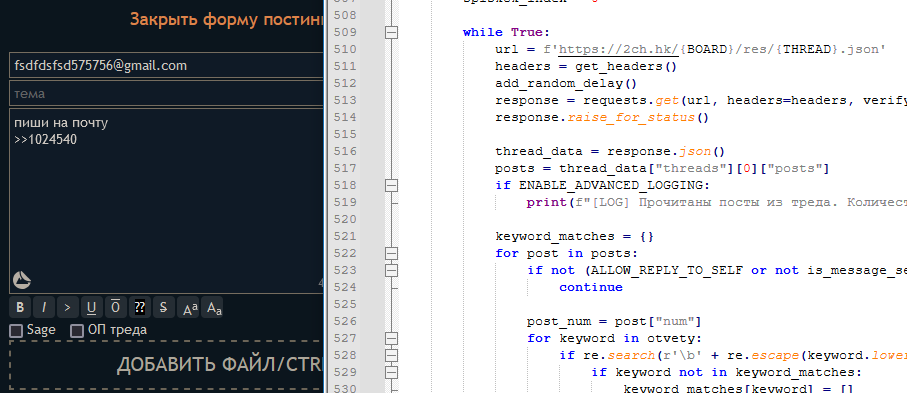Click on post_num = post["num"] line
Screen dimensions: 907x393
(614, 321)
